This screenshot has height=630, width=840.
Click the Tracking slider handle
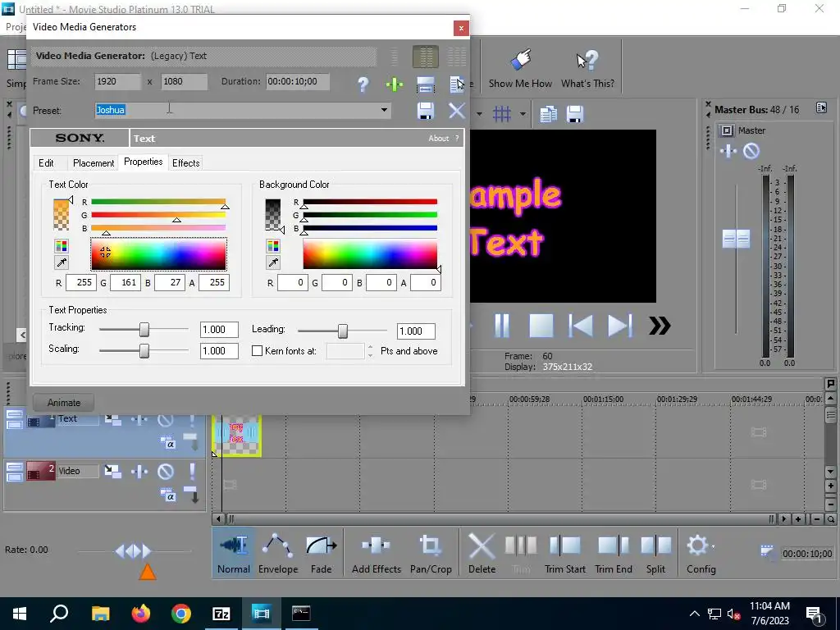pyautogui.click(x=144, y=330)
